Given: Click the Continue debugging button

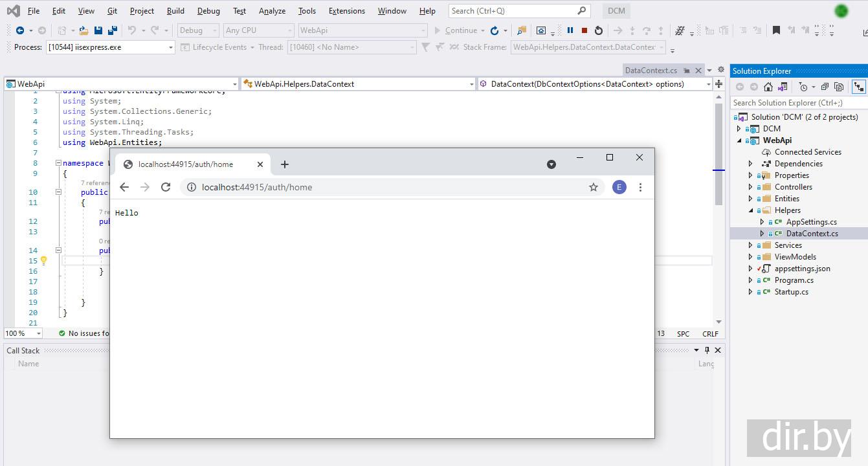Looking at the screenshot, I should [x=456, y=30].
